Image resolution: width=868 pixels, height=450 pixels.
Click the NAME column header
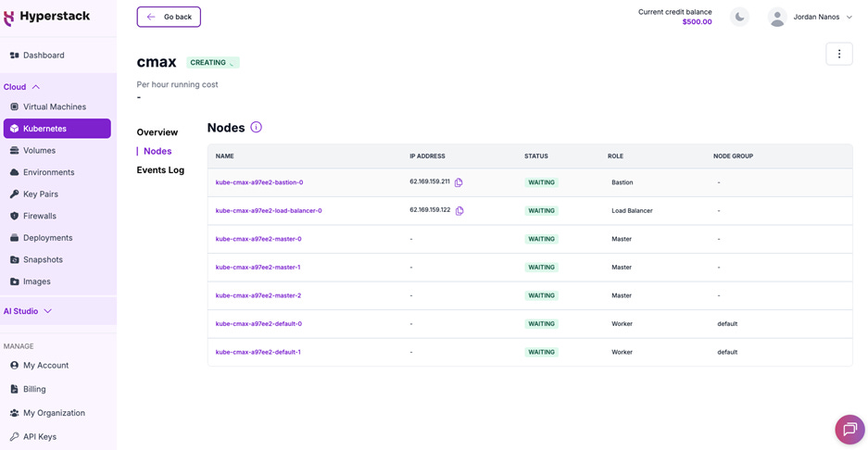[x=225, y=156]
